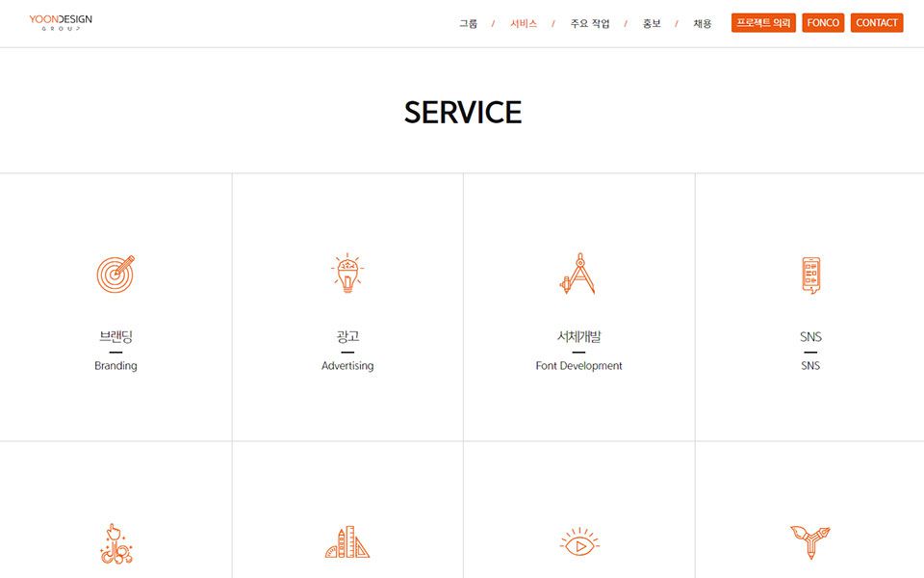Click the Advertising label text
The width and height of the screenshot is (924, 578).
click(347, 366)
